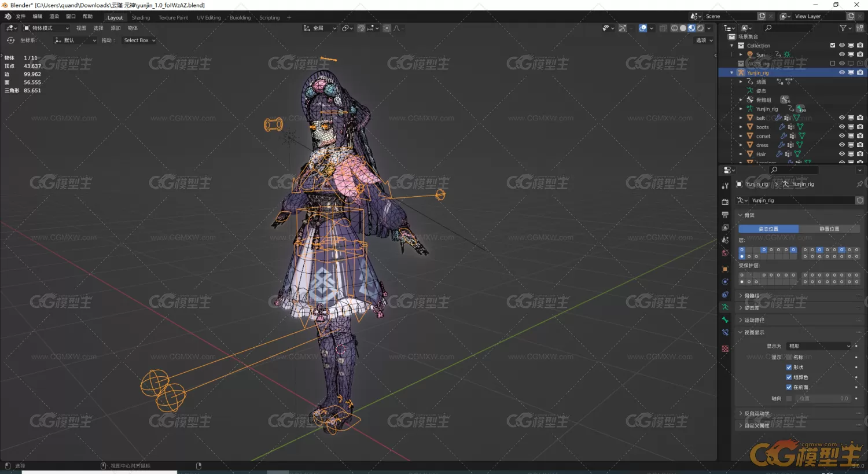Click the Blender logo menu icon

click(x=8, y=17)
